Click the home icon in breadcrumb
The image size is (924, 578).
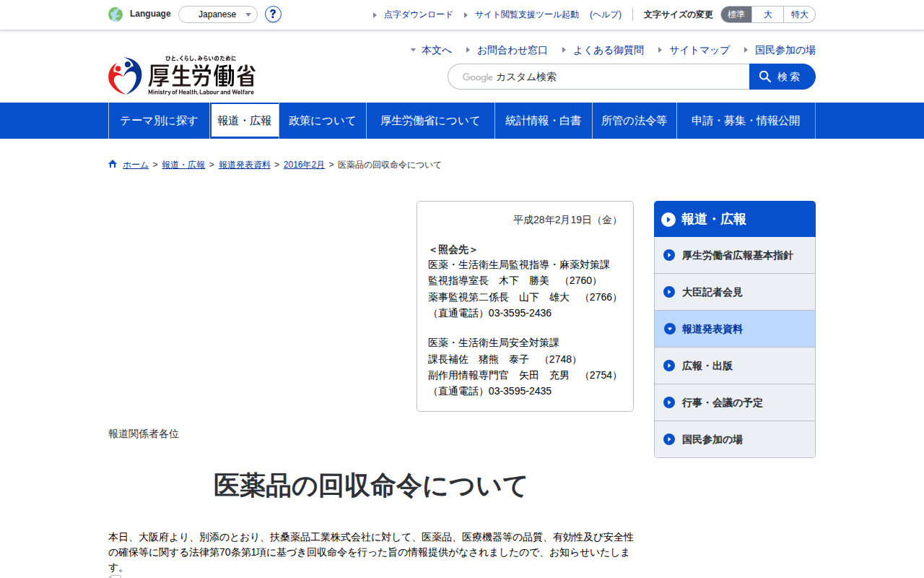[113, 165]
